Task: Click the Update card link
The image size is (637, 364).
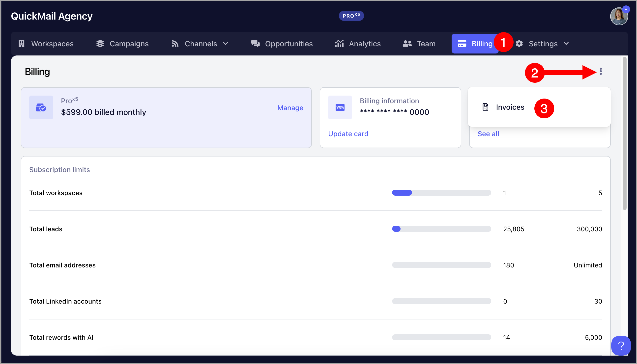Action: (x=348, y=134)
